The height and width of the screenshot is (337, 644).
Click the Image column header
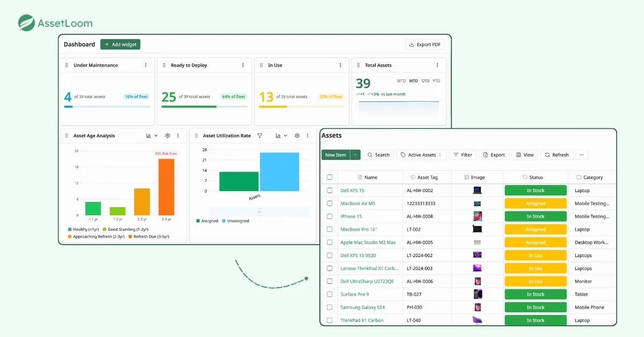[474, 177]
